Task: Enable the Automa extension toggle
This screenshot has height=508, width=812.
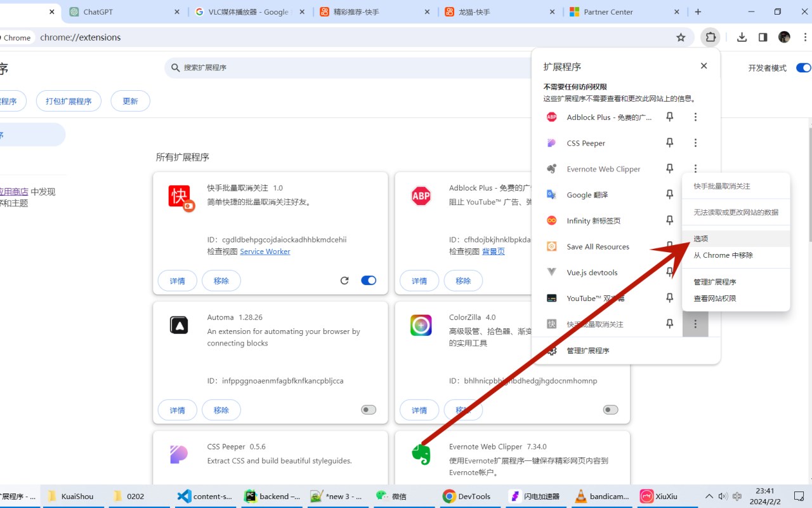Action: (369, 410)
